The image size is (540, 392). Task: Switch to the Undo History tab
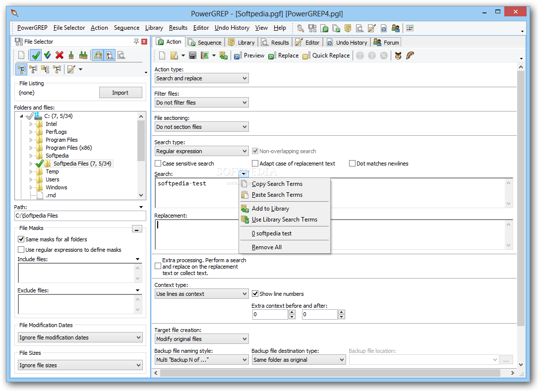click(x=347, y=42)
